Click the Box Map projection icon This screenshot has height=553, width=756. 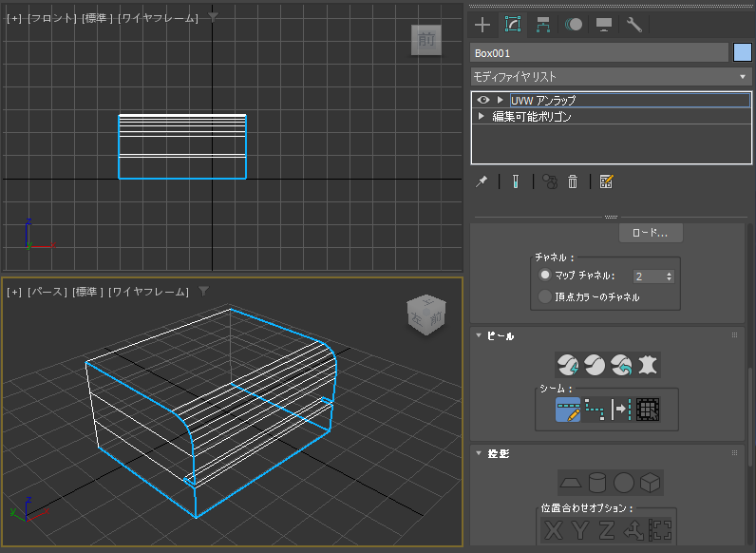coord(650,483)
